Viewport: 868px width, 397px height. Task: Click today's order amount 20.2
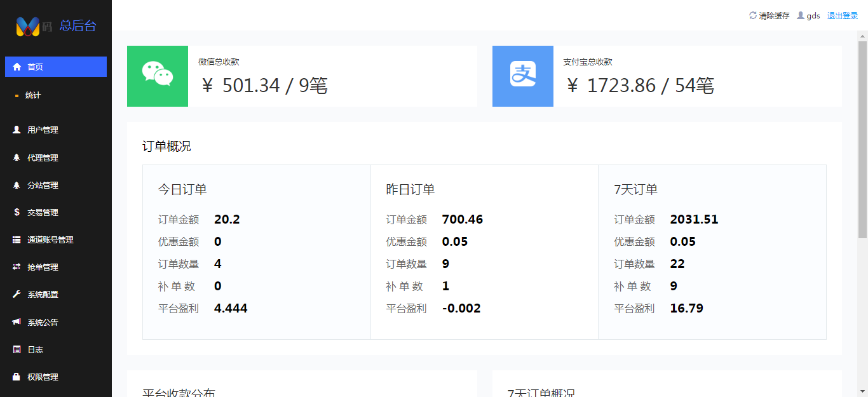[227, 220]
